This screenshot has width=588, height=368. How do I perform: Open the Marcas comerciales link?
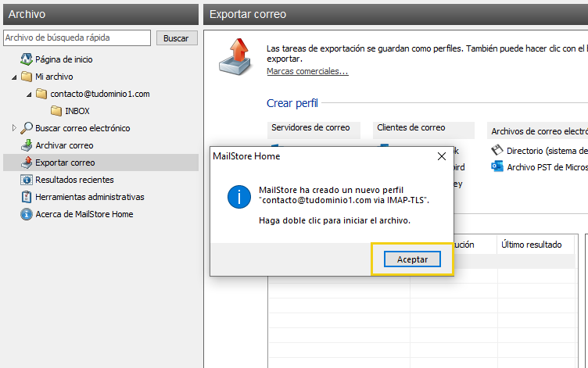pos(307,71)
